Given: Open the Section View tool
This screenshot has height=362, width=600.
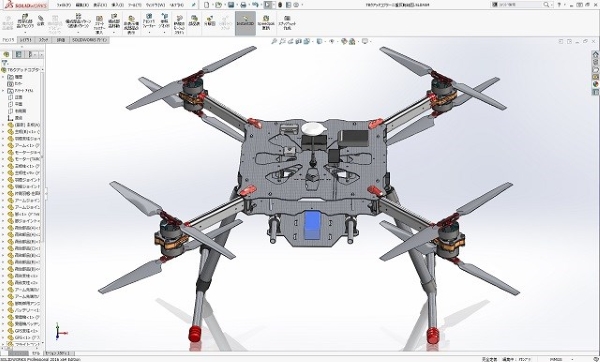Looking at the screenshot, I should (x=298, y=41).
